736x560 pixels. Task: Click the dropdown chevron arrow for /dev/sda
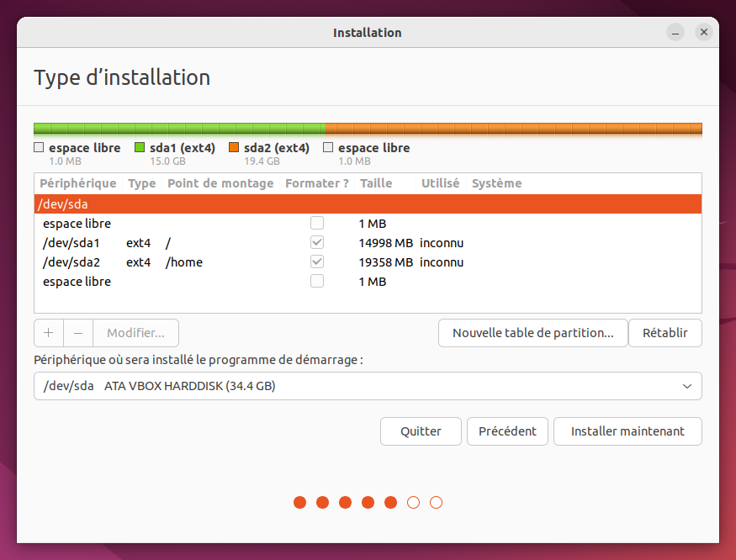tap(687, 387)
